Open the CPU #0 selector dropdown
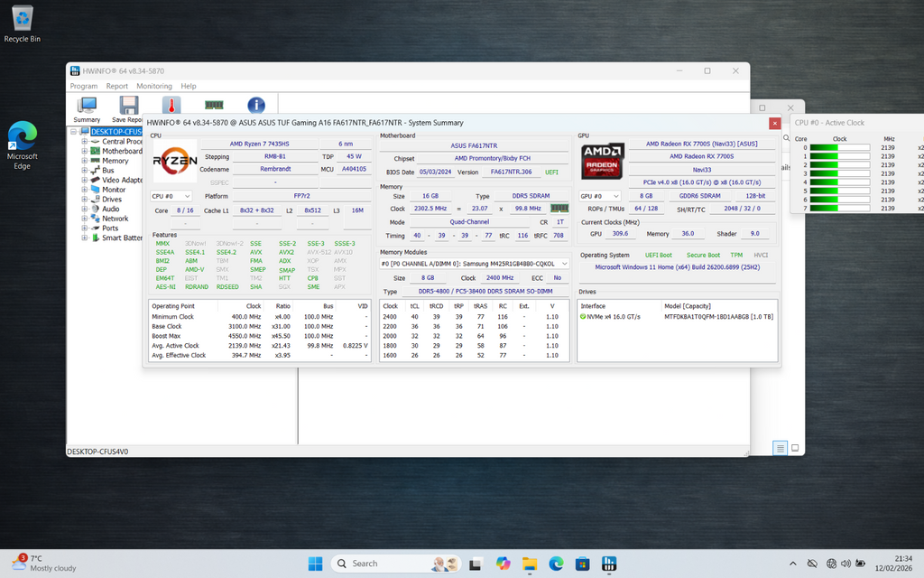This screenshot has height=578, width=924. pyautogui.click(x=171, y=196)
